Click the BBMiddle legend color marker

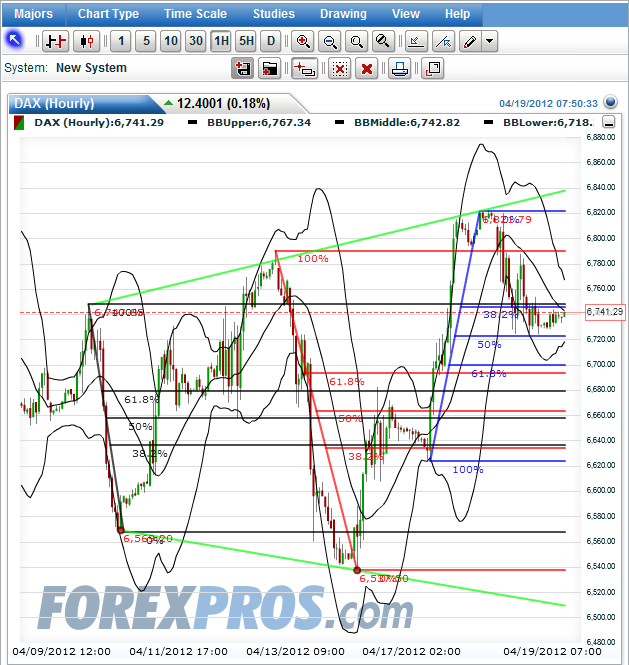[340, 123]
